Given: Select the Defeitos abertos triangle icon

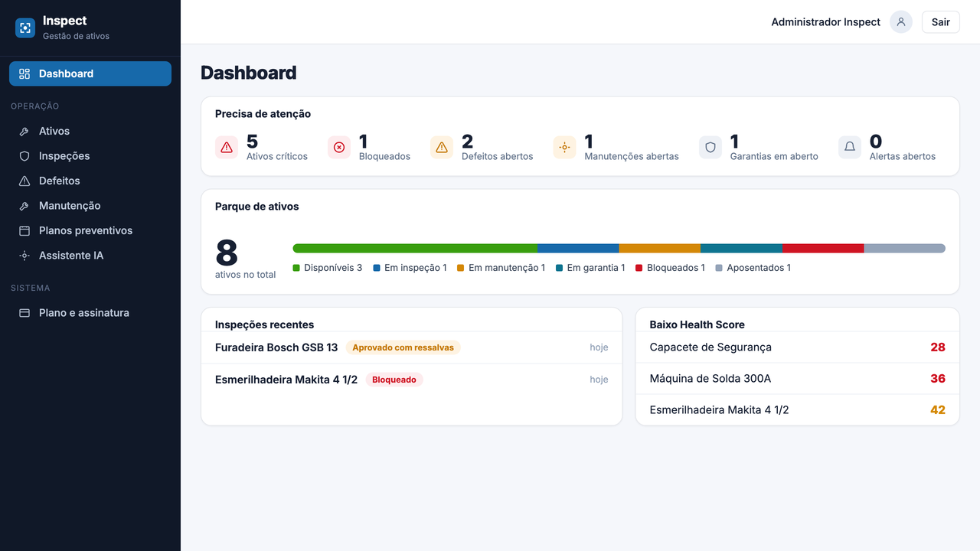Looking at the screenshot, I should (442, 148).
